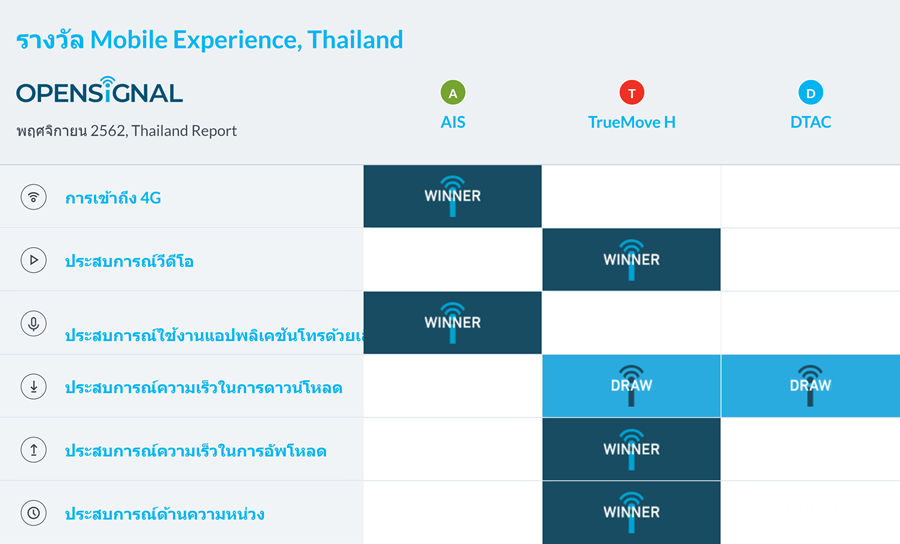Click the download speed arrow icon
The image size is (900, 544).
pyautogui.click(x=34, y=387)
